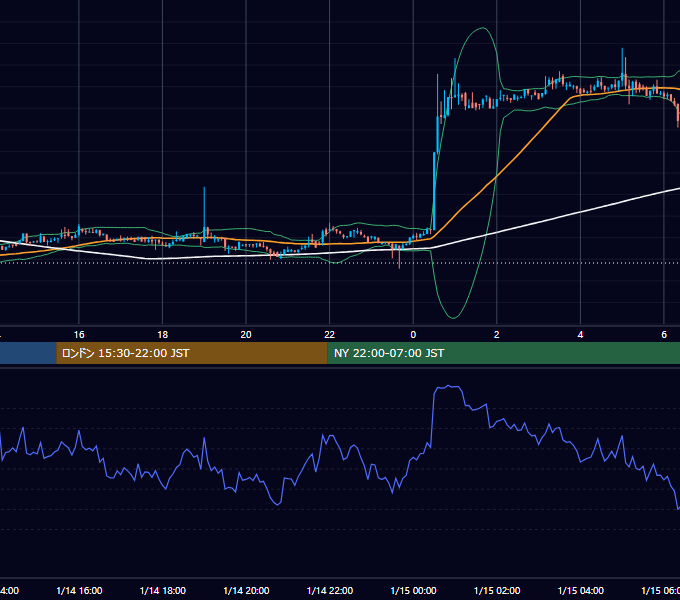The image size is (680, 600).
Task: Click the 1/15 02:00 date label
Action: tap(497, 591)
